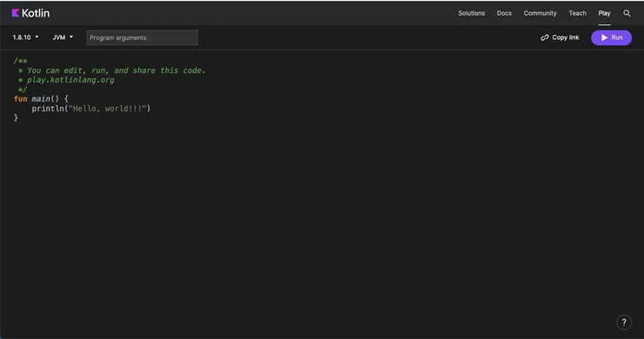Image resolution: width=644 pixels, height=339 pixels.
Task: Click the "fun main() {" code line
Action: pyautogui.click(x=41, y=98)
